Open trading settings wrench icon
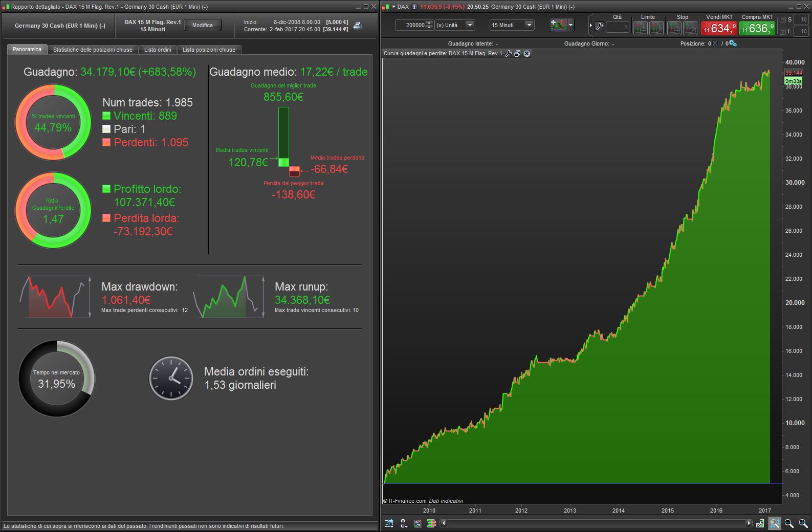 [x=599, y=26]
